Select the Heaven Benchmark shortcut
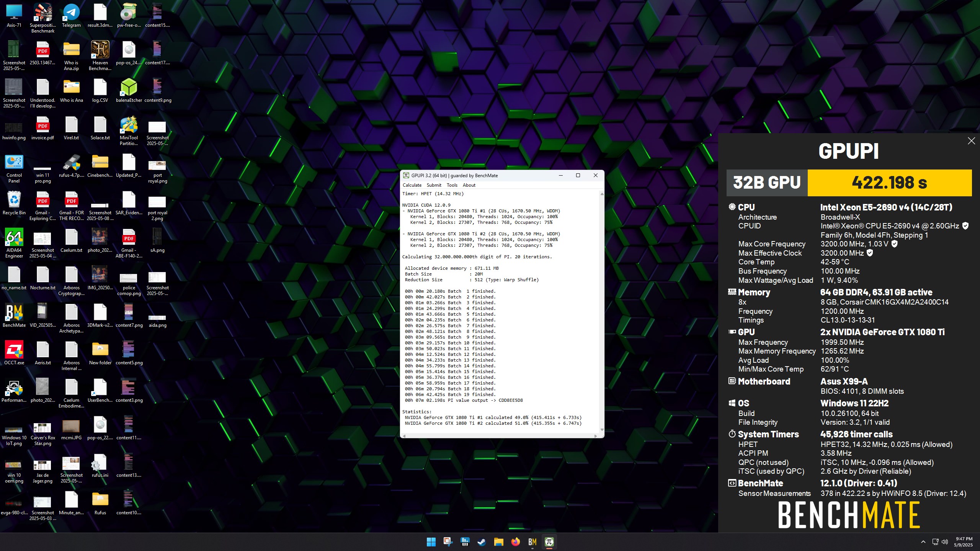 [100, 55]
